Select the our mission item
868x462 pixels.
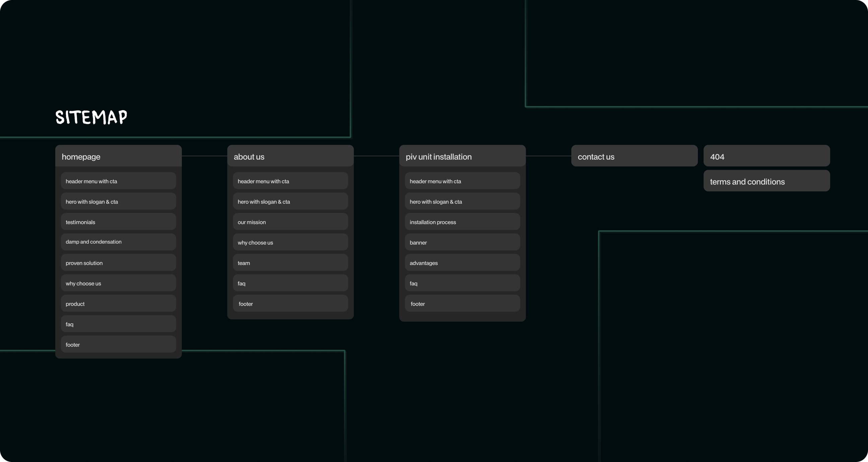coord(290,222)
